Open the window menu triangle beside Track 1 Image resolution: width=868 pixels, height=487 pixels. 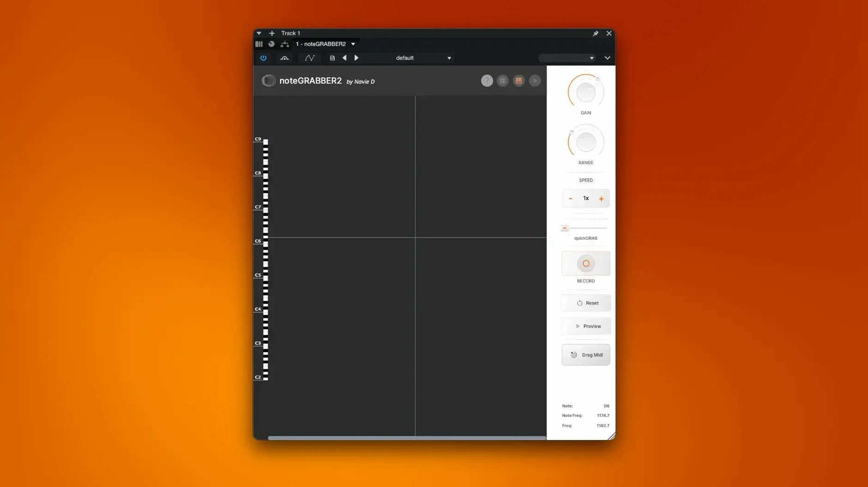259,33
